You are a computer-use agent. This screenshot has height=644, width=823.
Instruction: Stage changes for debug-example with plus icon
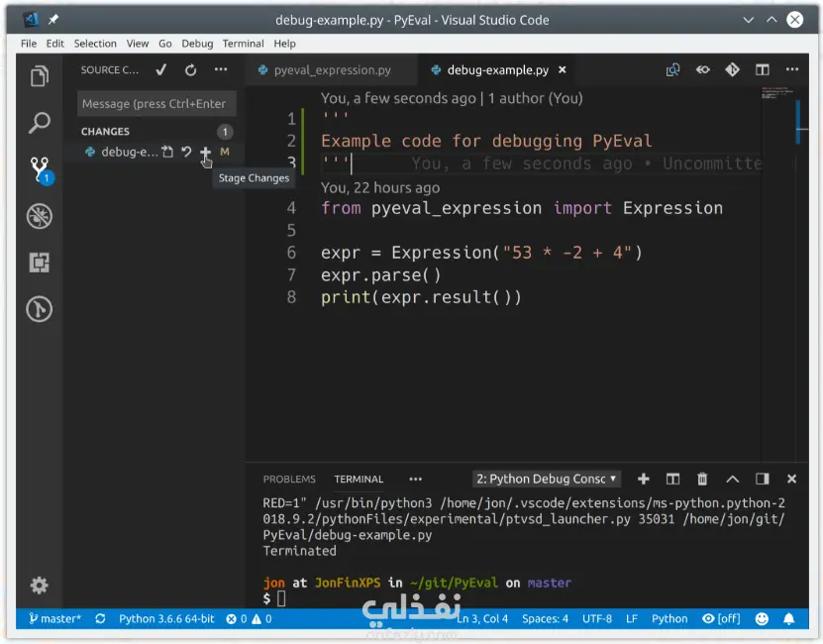(x=205, y=153)
